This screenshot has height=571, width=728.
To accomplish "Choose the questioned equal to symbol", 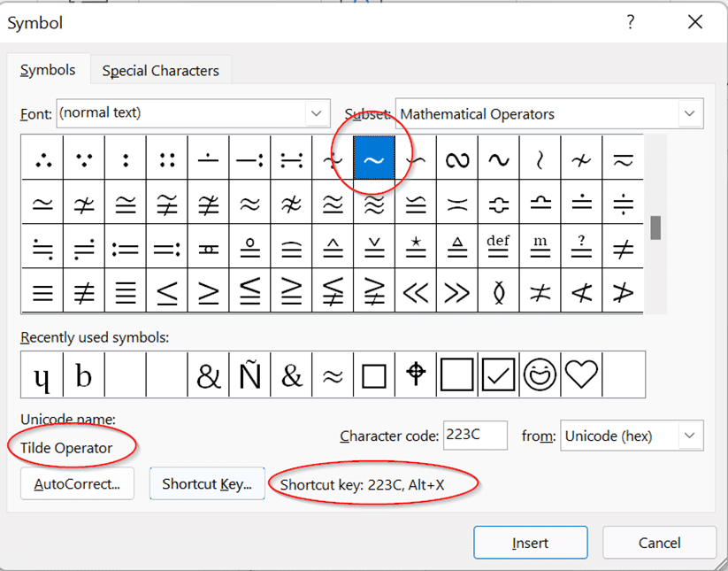I will tap(581, 246).
